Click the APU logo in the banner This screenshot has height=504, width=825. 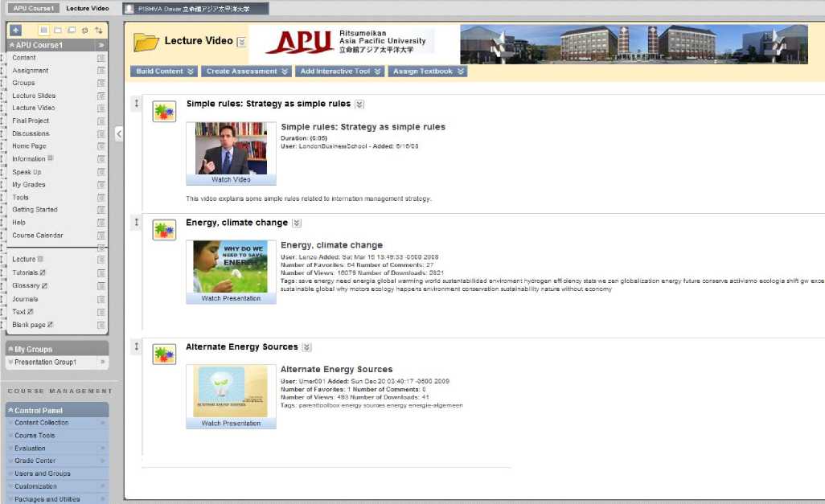tap(301, 42)
